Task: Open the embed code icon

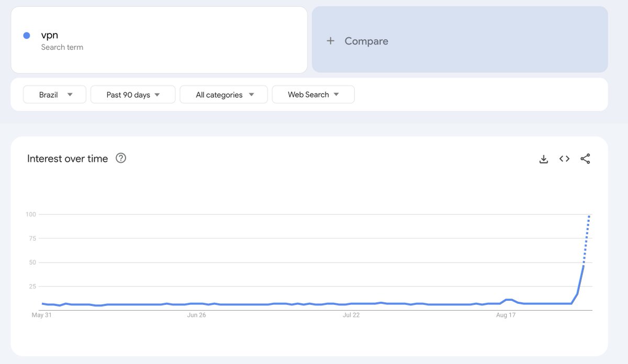Action: click(564, 159)
